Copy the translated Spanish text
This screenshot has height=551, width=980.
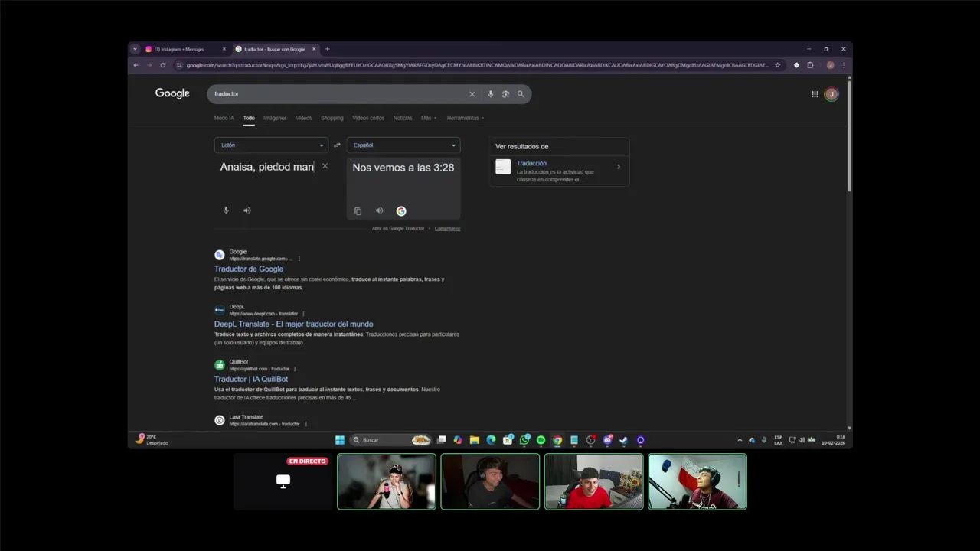pos(358,211)
